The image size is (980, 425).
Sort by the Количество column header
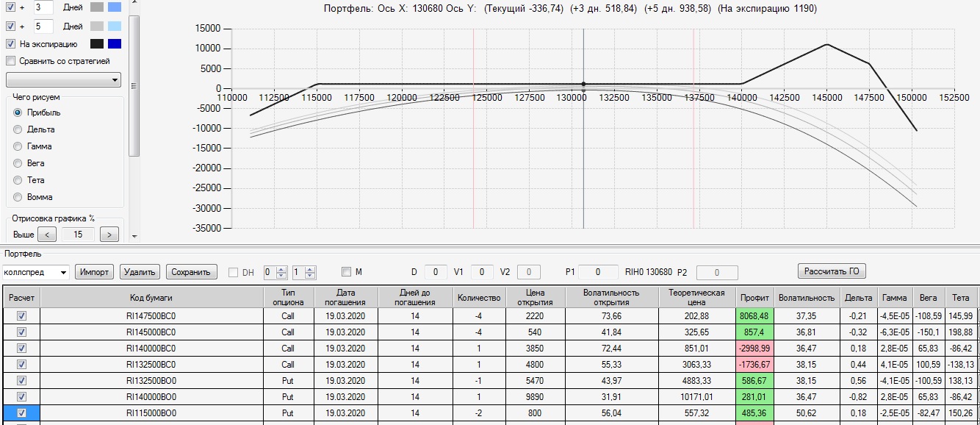click(478, 297)
